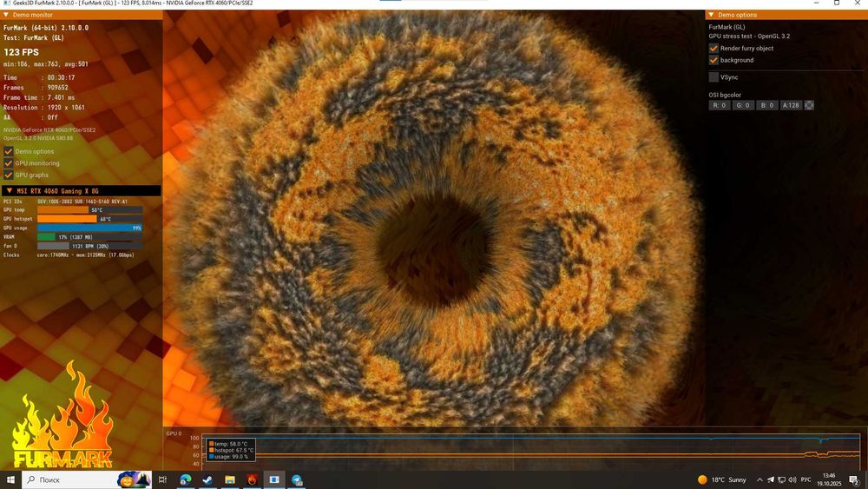Click the 18°C Sunny weather text

tap(729, 479)
